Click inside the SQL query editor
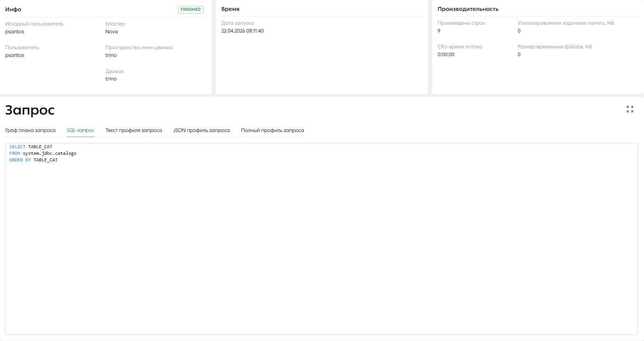This screenshot has width=644, height=341. pos(322,239)
